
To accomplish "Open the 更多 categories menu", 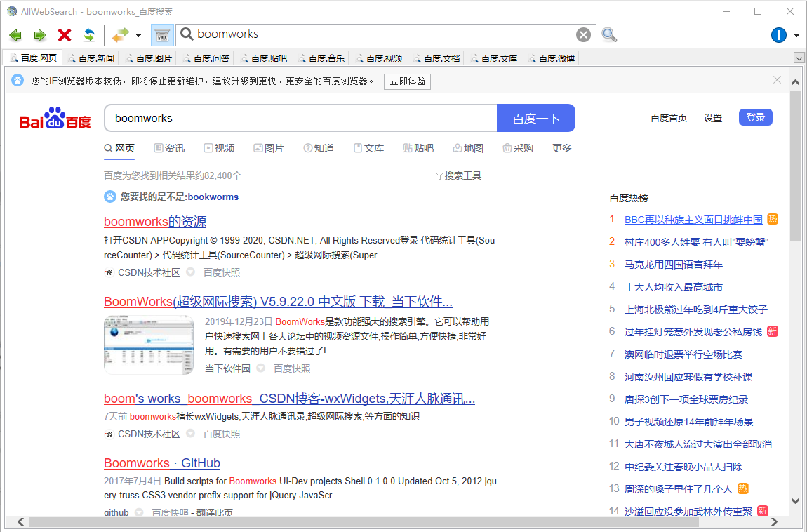I will coord(562,148).
